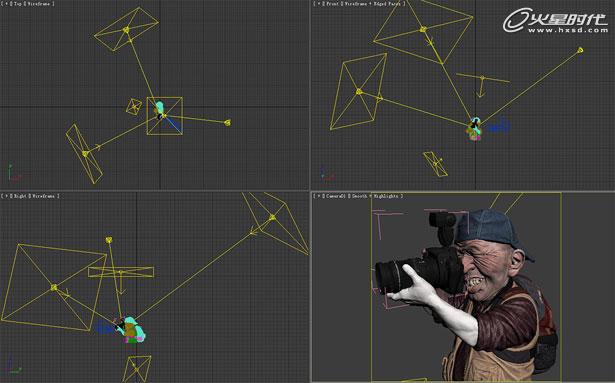Select left area light in Front viewport

[358, 92]
